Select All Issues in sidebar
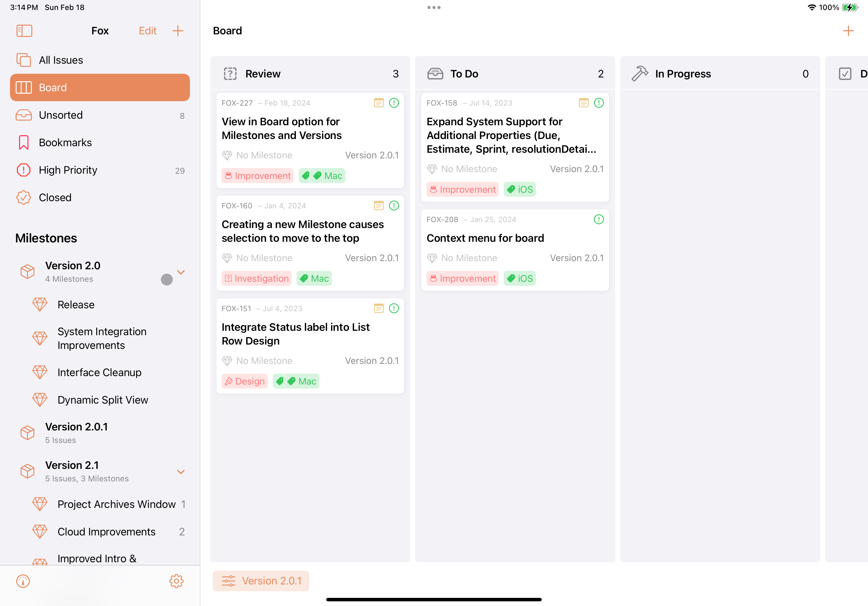This screenshot has width=868, height=606. click(100, 60)
